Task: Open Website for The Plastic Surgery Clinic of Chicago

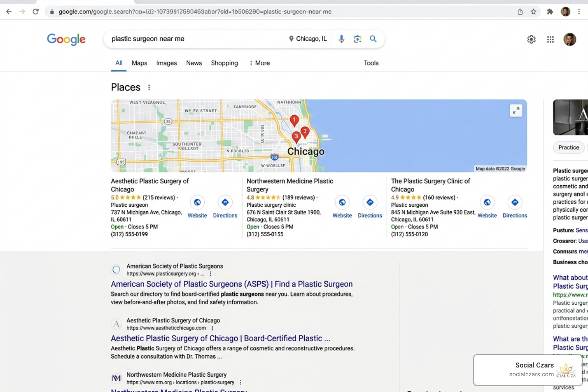Action: (487, 207)
